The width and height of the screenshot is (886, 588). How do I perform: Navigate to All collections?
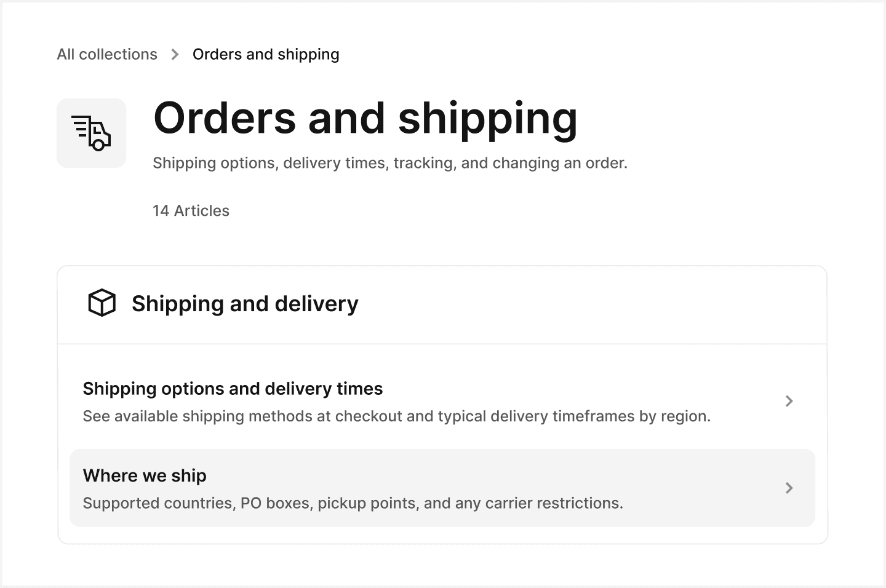(x=106, y=54)
